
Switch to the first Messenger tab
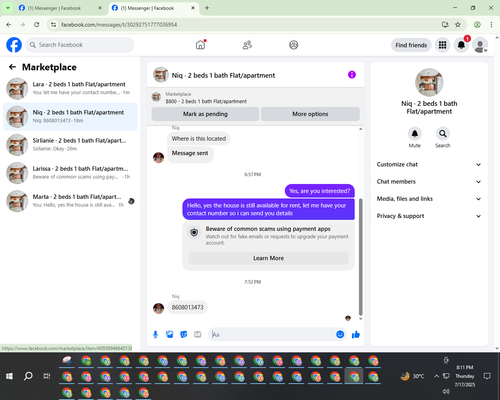click(x=60, y=8)
